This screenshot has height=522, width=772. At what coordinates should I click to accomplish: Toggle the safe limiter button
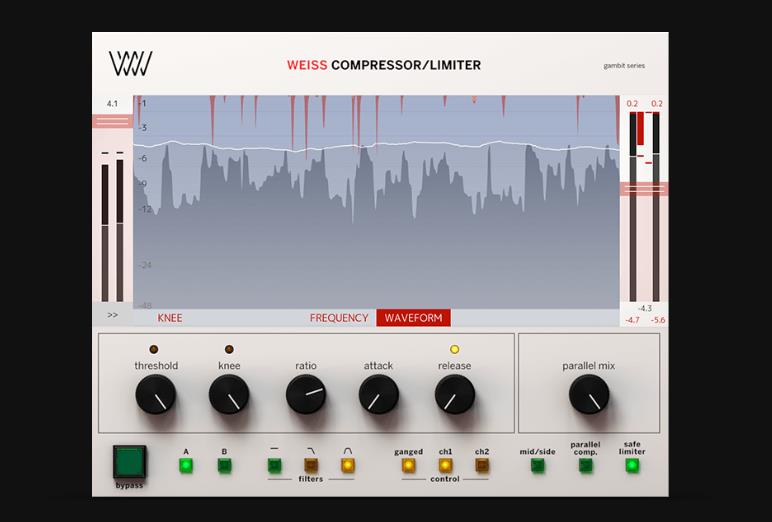click(632, 465)
